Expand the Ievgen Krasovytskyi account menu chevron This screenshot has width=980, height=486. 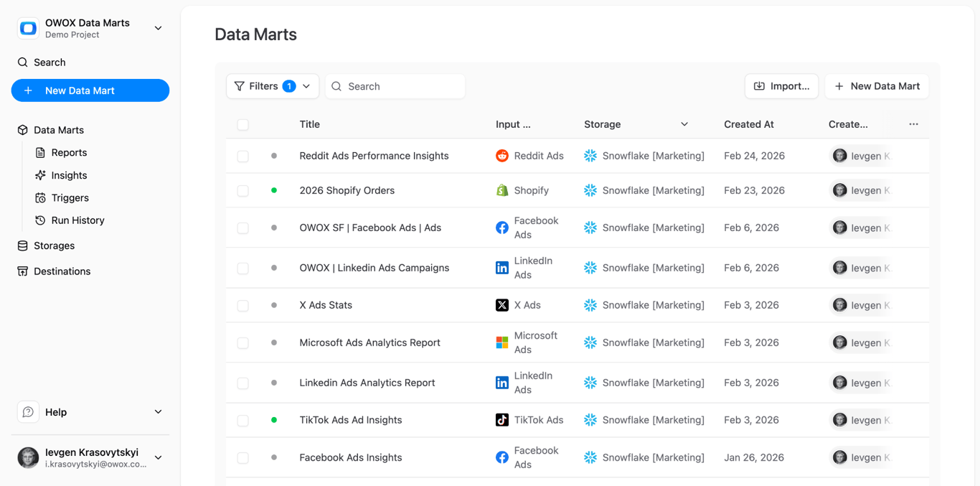[x=158, y=457]
